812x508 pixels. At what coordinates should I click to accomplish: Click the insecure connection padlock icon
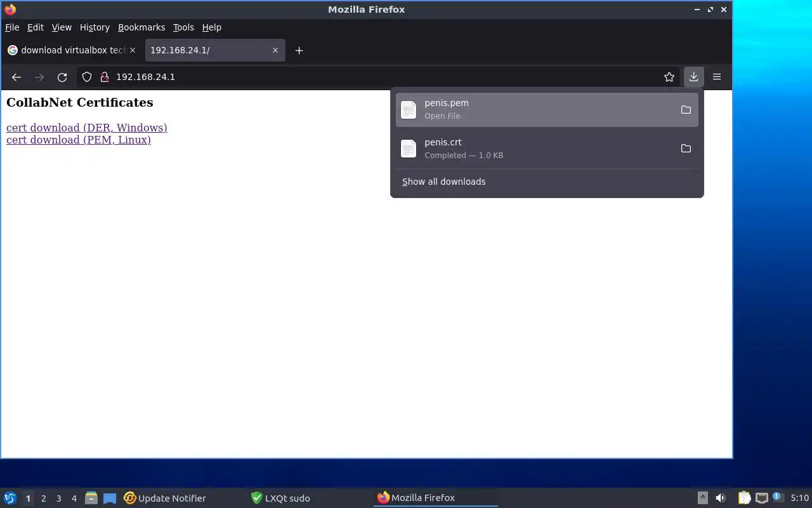(x=105, y=77)
